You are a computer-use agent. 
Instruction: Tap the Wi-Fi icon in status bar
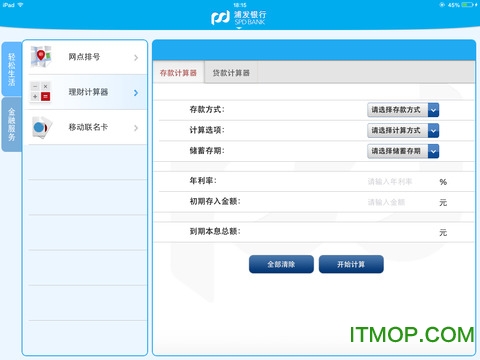click(x=21, y=5)
